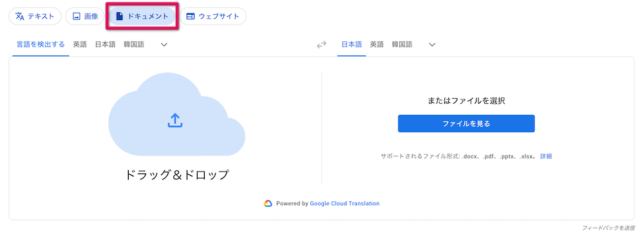Expand the target language list chevron
Viewport: 644px width, 240px height.
click(x=432, y=45)
